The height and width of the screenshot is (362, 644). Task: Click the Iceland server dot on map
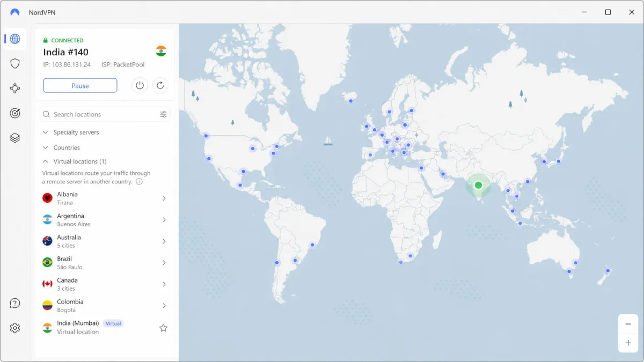click(351, 101)
